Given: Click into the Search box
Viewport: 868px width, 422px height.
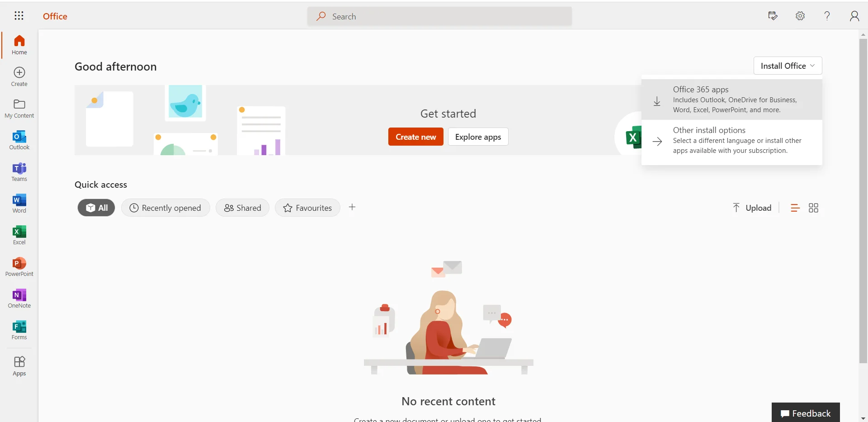Looking at the screenshot, I should tap(439, 16).
